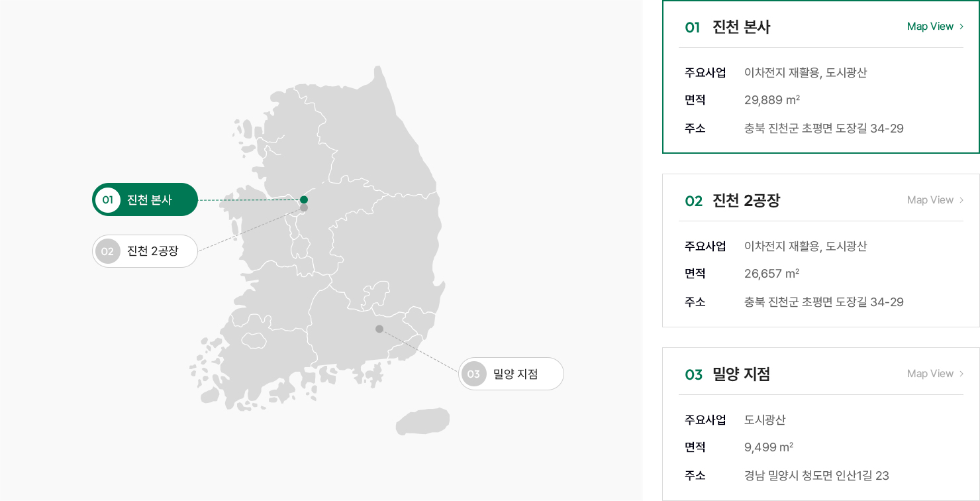The image size is (980, 501).
Task: Click the chevron next to 진천 2공장 Map View
Action: coord(961,200)
